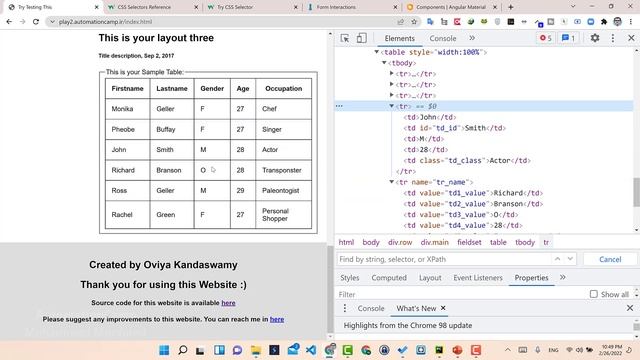Close the bottom drawer
Screen dimensions: 640x360
630,308
